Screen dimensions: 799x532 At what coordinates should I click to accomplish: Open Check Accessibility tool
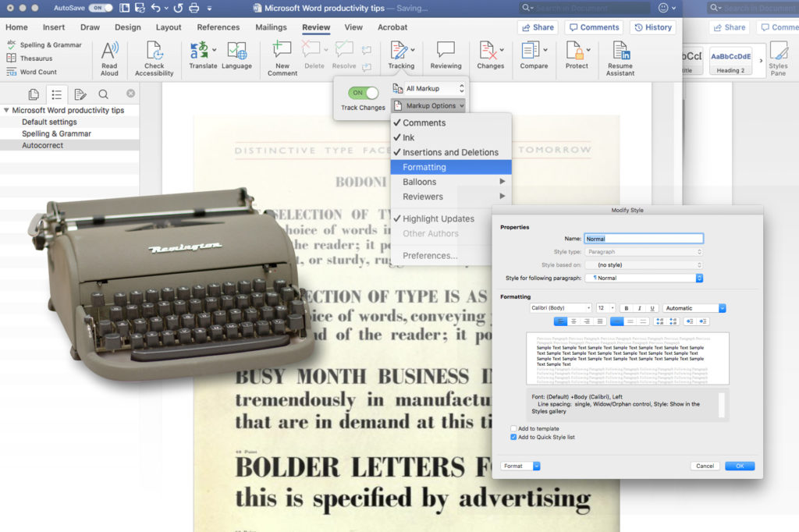154,51
